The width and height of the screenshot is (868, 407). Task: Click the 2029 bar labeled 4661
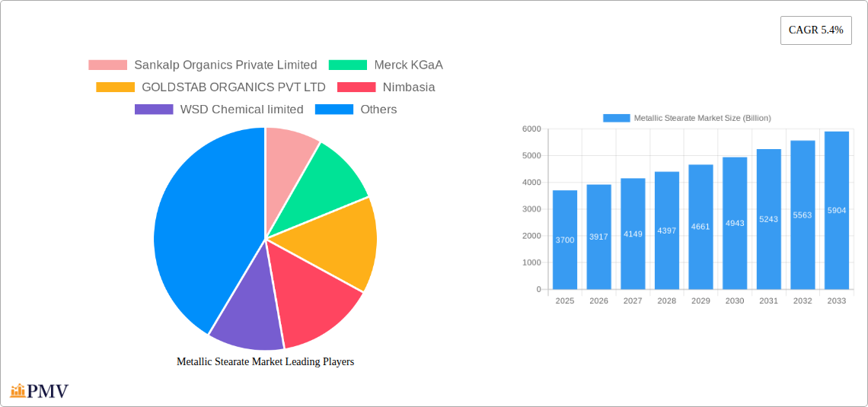[700, 227]
